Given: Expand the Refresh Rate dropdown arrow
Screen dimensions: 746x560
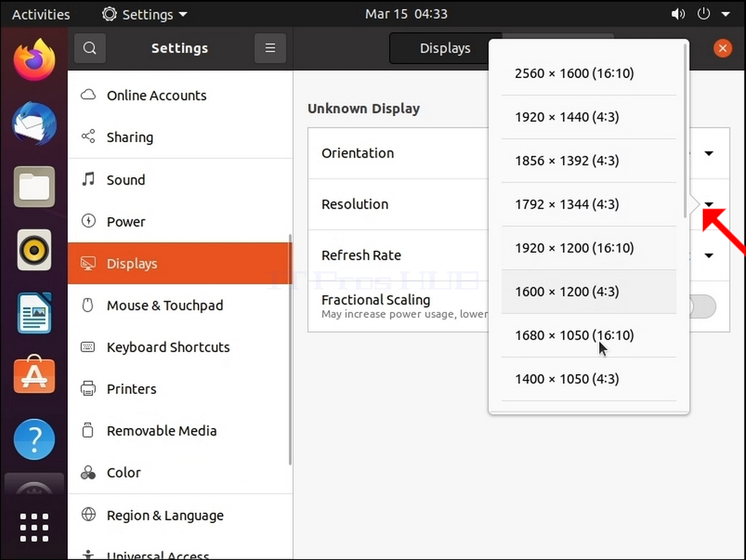Looking at the screenshot, I should pos(709,255).
